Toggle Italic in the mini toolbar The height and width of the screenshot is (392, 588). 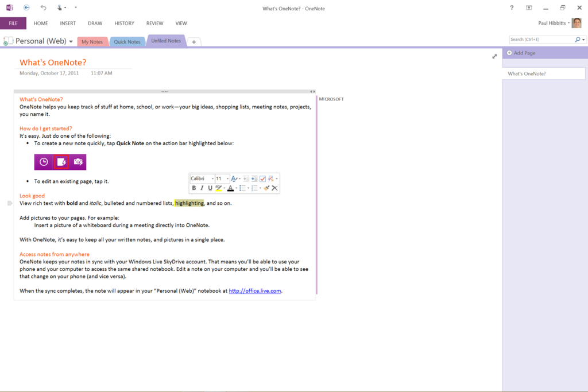click(x=202, y=188)
